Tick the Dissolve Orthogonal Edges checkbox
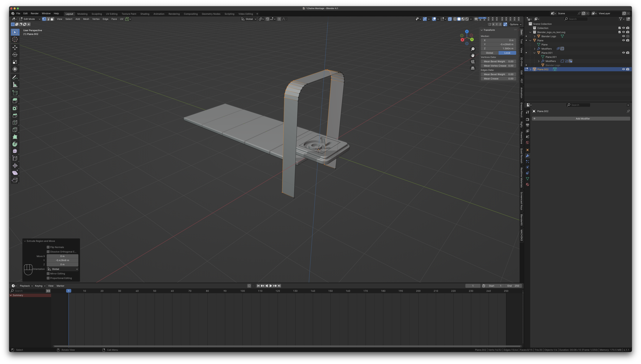 tap(48, 252)
